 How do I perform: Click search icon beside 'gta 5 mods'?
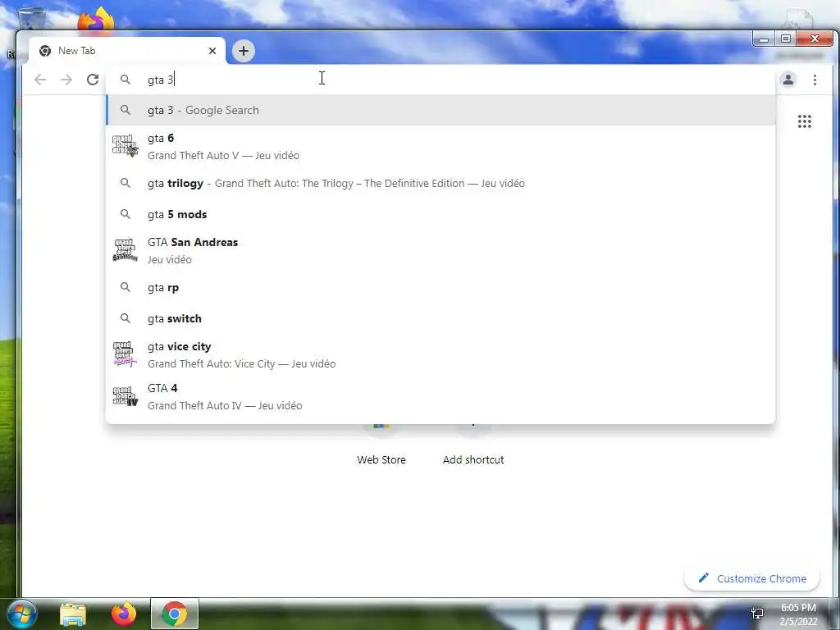tap(126, 214)
